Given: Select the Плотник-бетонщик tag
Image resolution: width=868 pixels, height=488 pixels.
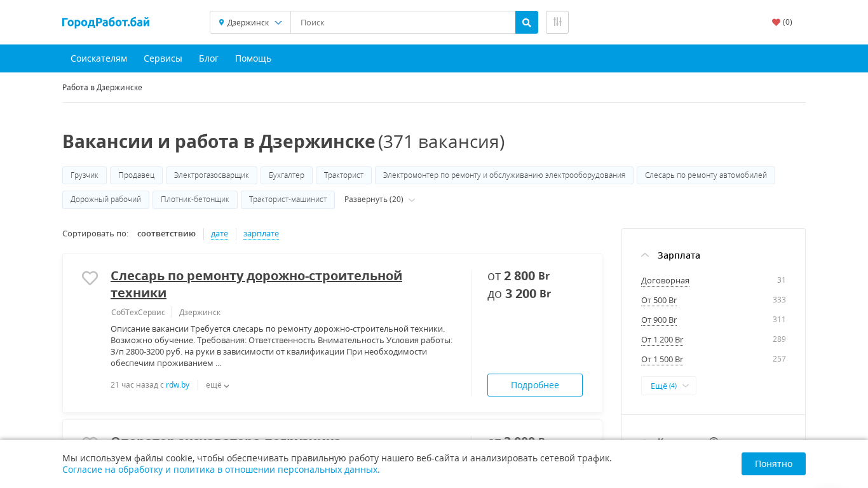Looking at the screenshot, I should point(195,200).
